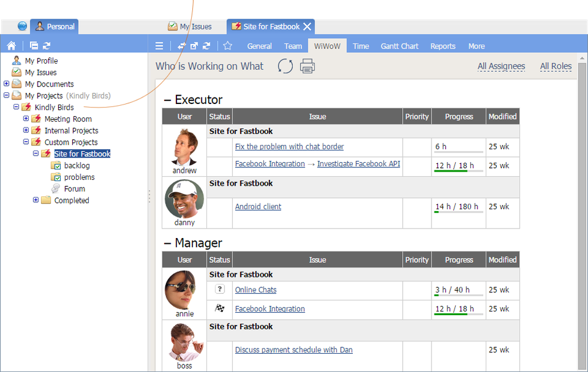Collapse the My Projects node

click(6, 95)
